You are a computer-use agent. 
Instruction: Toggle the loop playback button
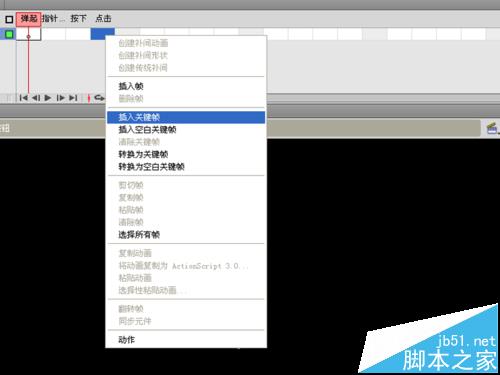tap(99, 98)
